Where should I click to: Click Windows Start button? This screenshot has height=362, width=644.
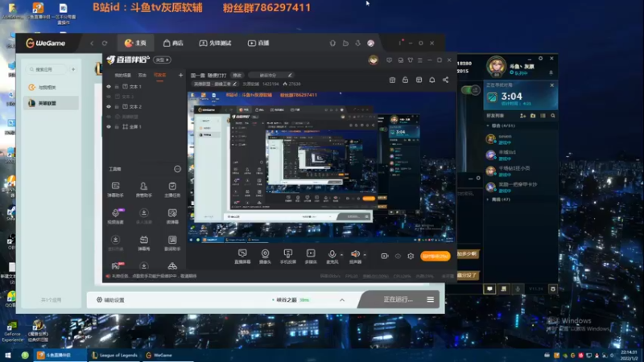click(x=7, y=355)
